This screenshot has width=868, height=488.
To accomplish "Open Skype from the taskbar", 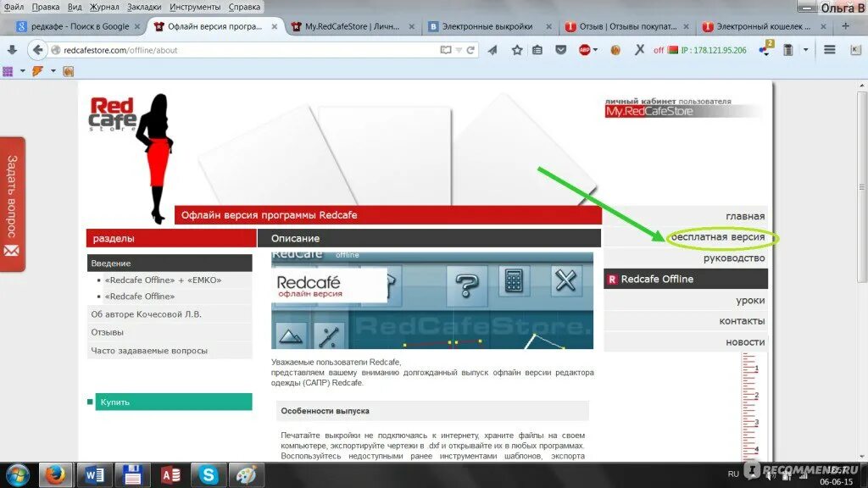I will pos(209,474).
